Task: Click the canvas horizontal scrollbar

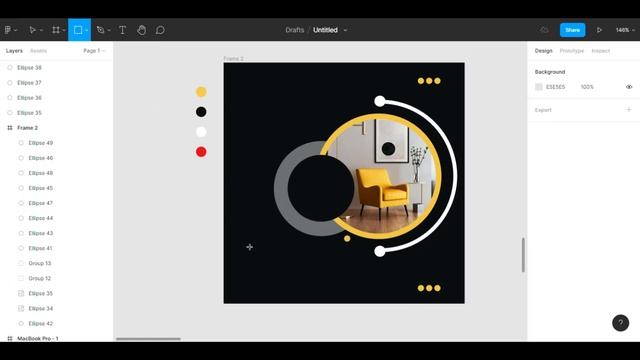Action: tap(148, 339)
